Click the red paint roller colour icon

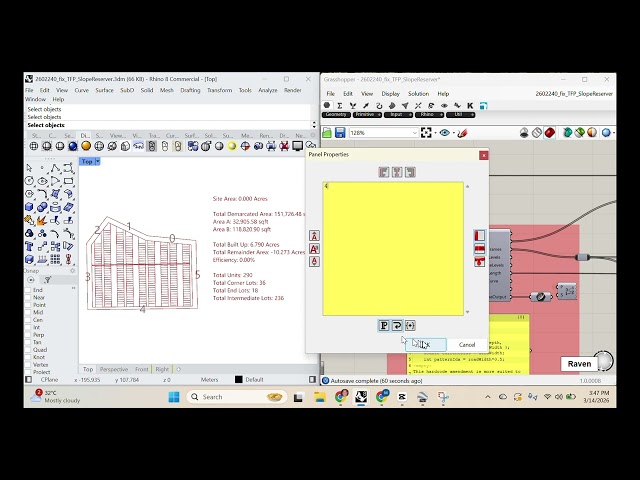[480, 262]
